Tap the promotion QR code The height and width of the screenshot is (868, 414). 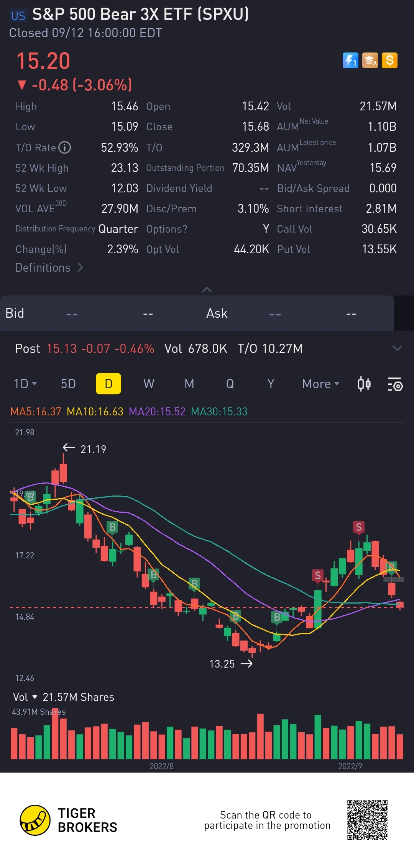tap(367, 820)
